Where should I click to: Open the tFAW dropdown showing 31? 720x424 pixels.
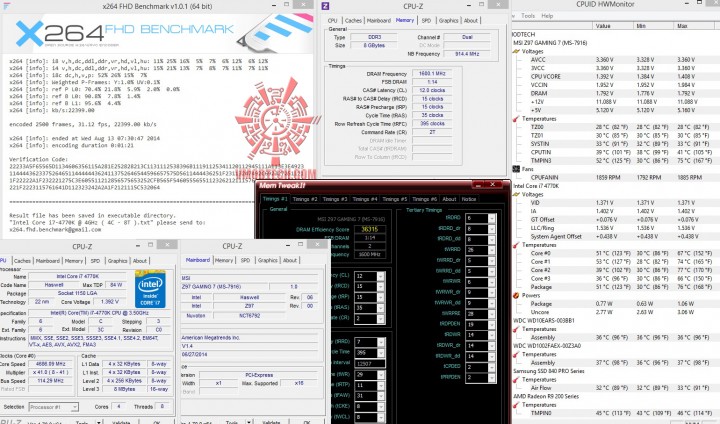tap(381, 396)
